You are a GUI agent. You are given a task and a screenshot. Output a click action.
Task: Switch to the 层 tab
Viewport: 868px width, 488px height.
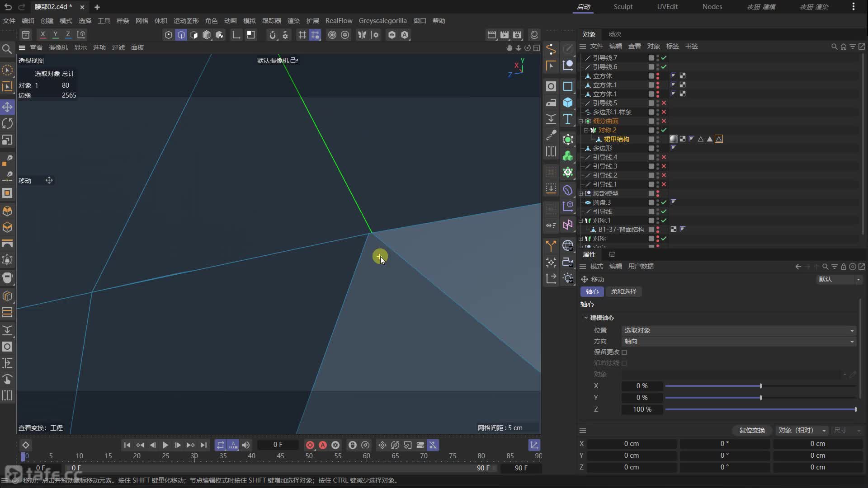pyautogui.click(x=612, y=254)
